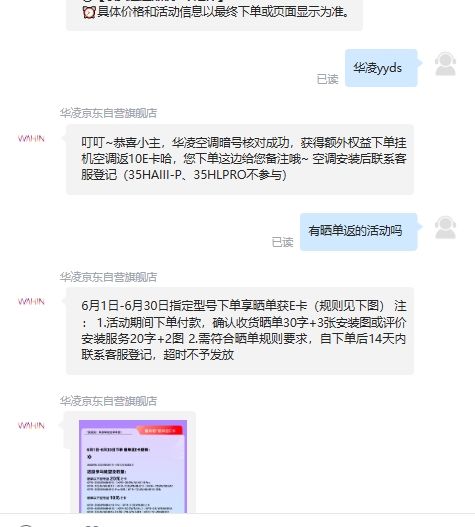Click the "华凌yyds" sent message bubble
The image size is (475, 527).
tap(381, 68)
